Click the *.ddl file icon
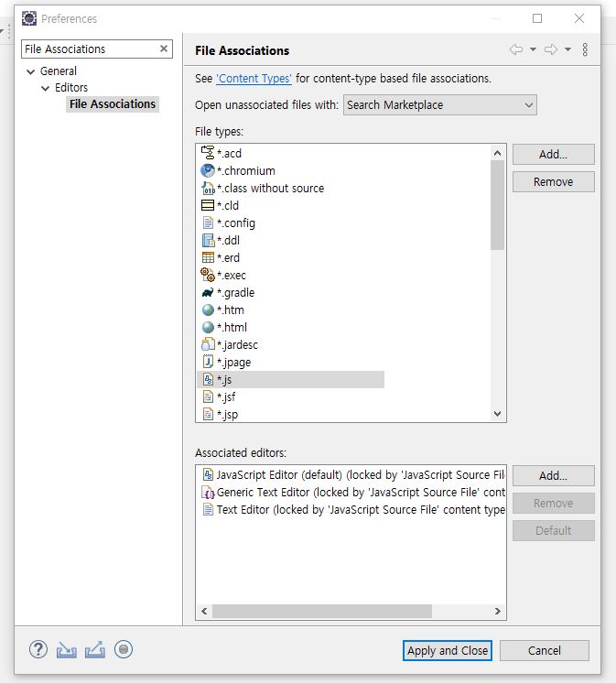 point(208,240)
